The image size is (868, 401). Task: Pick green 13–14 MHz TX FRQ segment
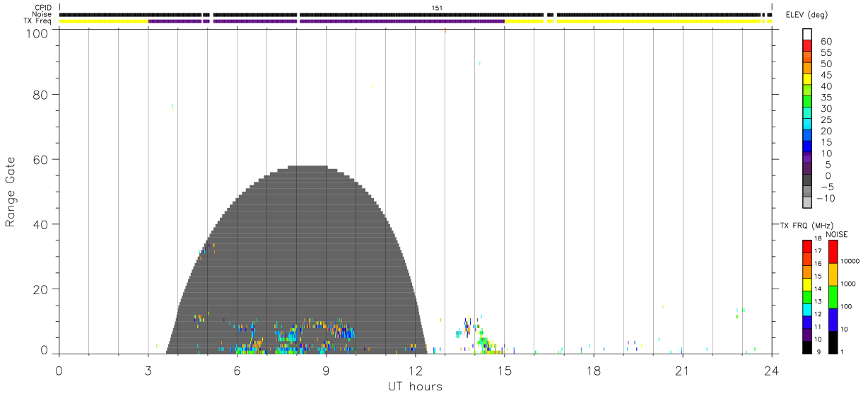(x=807, y=297)
